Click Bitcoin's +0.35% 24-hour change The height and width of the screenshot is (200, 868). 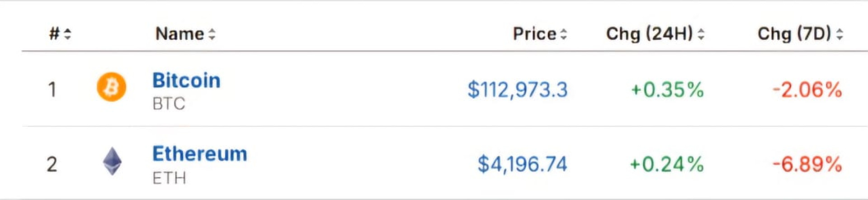(667, 90)
